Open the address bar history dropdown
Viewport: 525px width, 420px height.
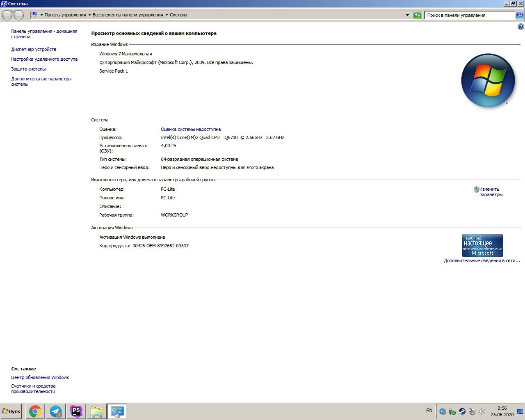(x=407, y=15)
